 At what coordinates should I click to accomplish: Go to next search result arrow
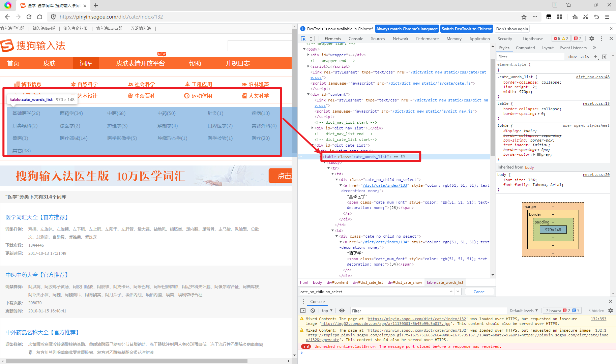pyautogui.click(x=458, y=292)
